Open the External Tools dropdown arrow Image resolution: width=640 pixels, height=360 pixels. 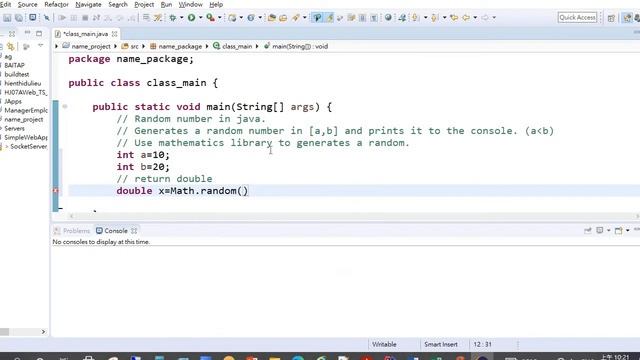pos(220,18)
